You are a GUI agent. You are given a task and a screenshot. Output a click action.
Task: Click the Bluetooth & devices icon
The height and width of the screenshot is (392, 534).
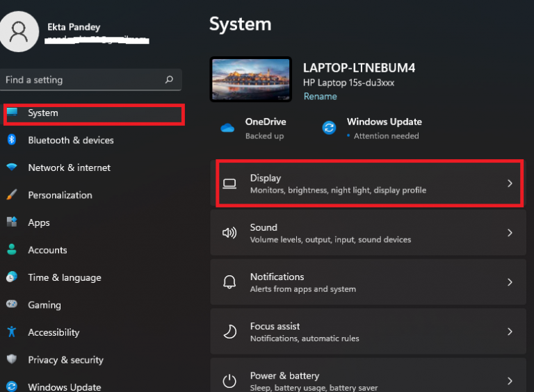point(12,140)
